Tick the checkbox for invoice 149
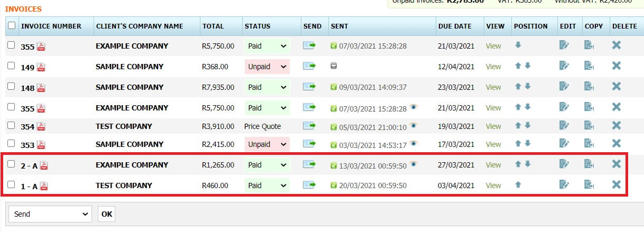The width and height of the screenshot is (644, 232). (11, 66)
